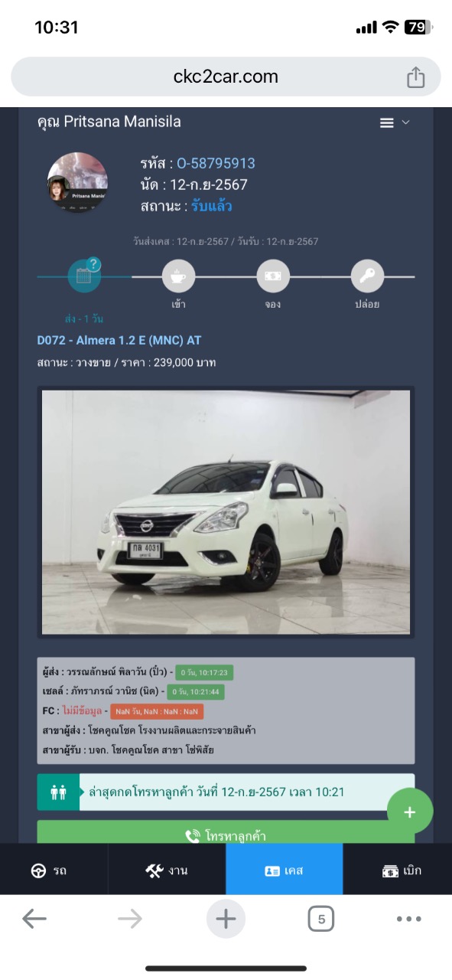Tap the ckc2car.com address bar
452x980 pixels.
click(x=226, y=77)
